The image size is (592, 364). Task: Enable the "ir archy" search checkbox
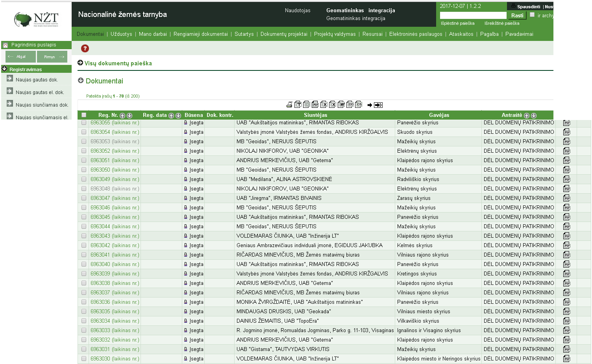(532, 15)
